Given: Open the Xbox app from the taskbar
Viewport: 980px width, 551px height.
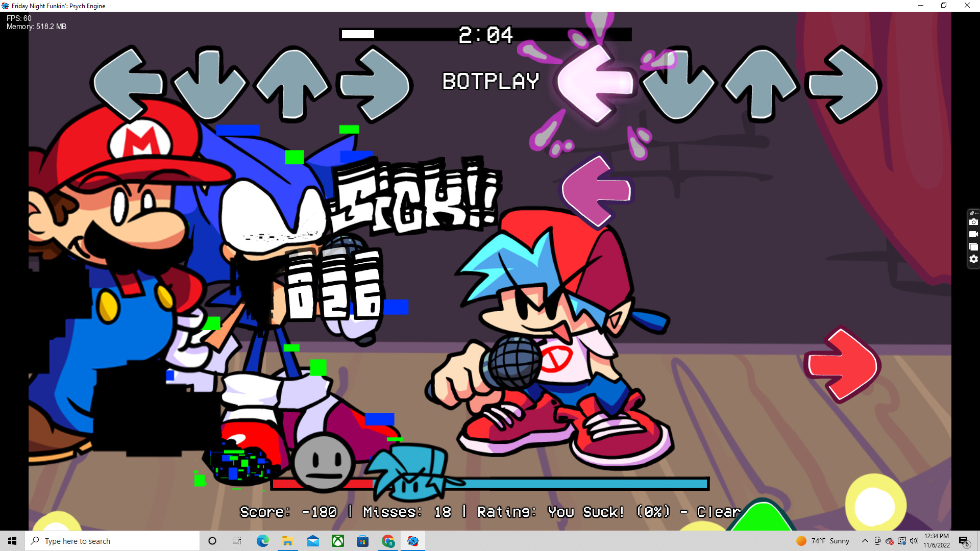Looking at the screenshot, I should tap(337, 541).
